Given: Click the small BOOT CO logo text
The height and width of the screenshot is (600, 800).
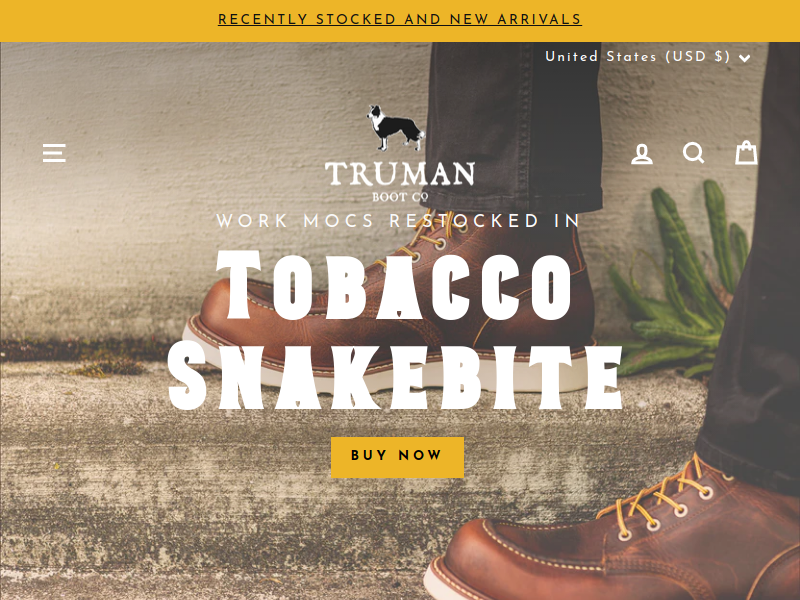Looking at the screenshot, I should [x=400, y=197].
